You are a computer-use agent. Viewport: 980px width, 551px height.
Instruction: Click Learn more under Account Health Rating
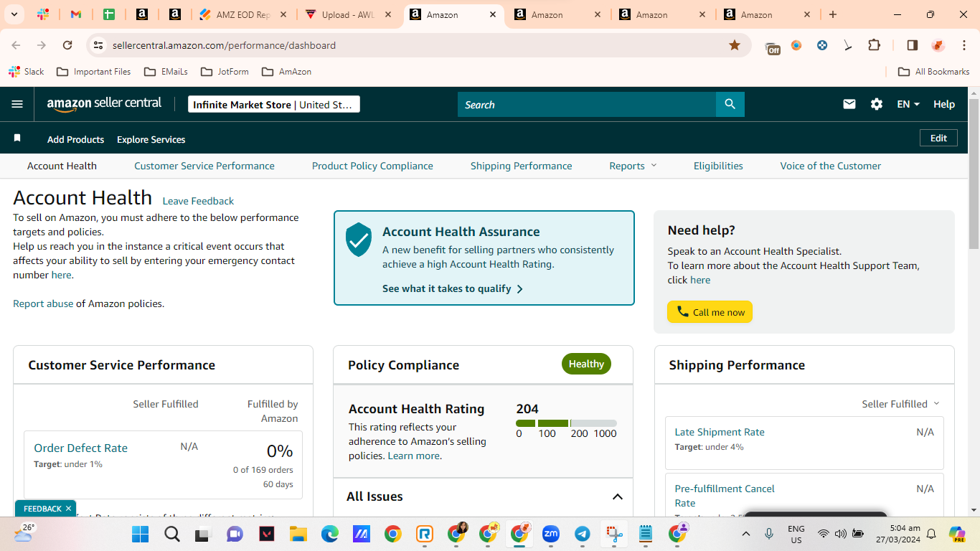[x=413, y=456]
